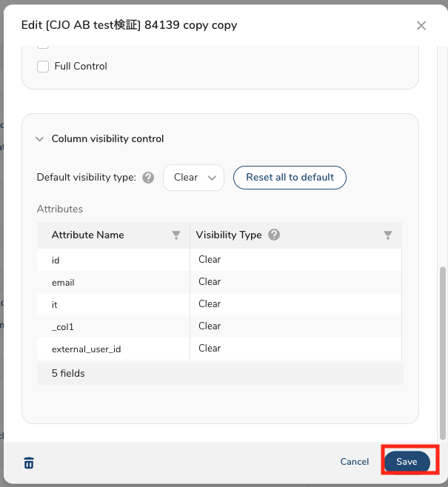This screenshot has width=448, height=487.
Task: Select the id attribute row
Action: click(113, 260)
